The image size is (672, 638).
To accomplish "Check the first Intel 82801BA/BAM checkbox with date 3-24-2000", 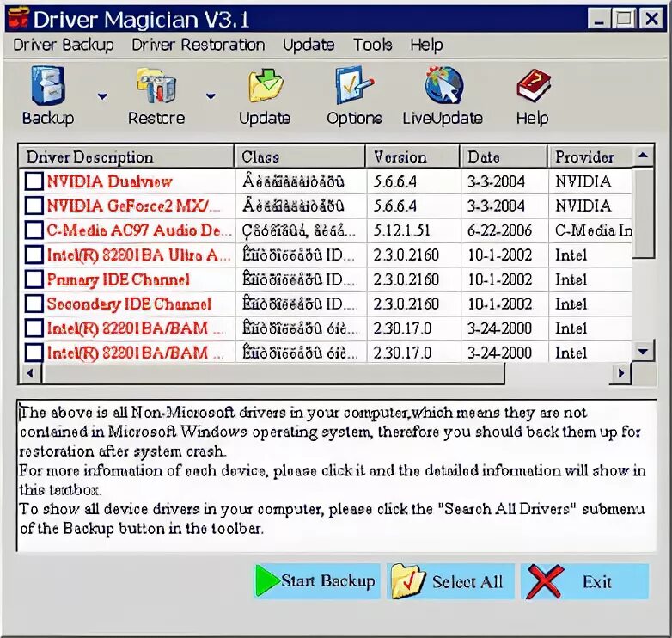I will (x=34, y=328).
